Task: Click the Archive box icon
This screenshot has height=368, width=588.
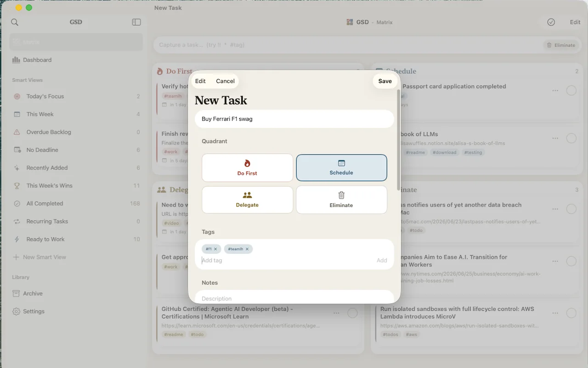Action: click(x=16, y=293)
